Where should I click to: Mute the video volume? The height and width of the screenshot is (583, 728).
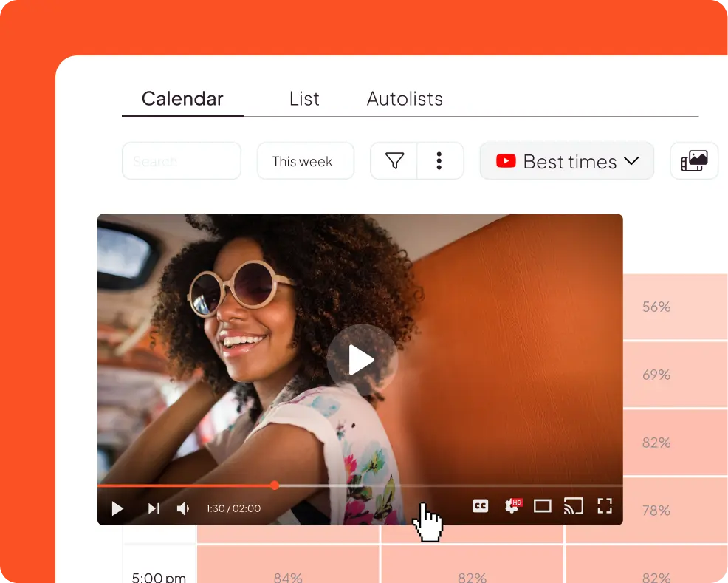click(x=184, y=508)
